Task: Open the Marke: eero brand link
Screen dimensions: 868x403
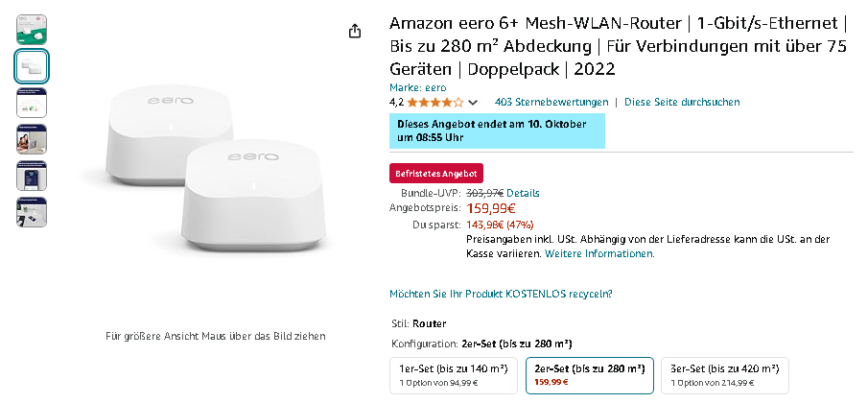Action: click(x=418, y=87)
